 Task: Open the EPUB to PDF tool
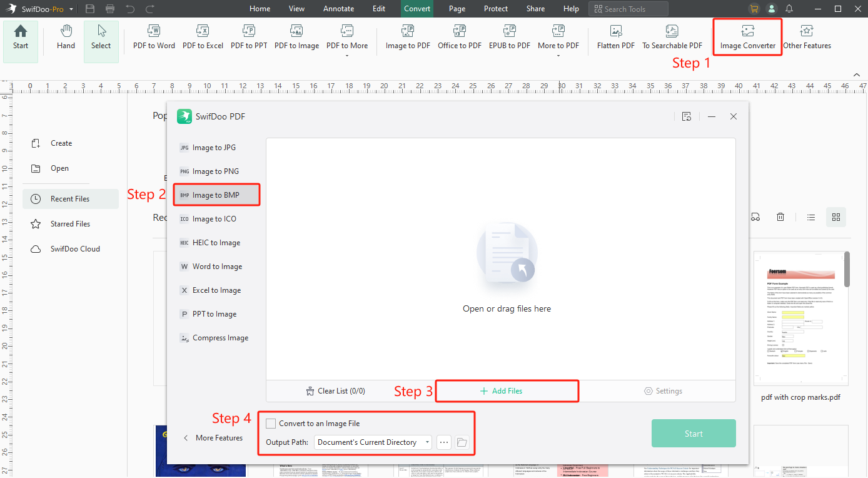point(510,38)
